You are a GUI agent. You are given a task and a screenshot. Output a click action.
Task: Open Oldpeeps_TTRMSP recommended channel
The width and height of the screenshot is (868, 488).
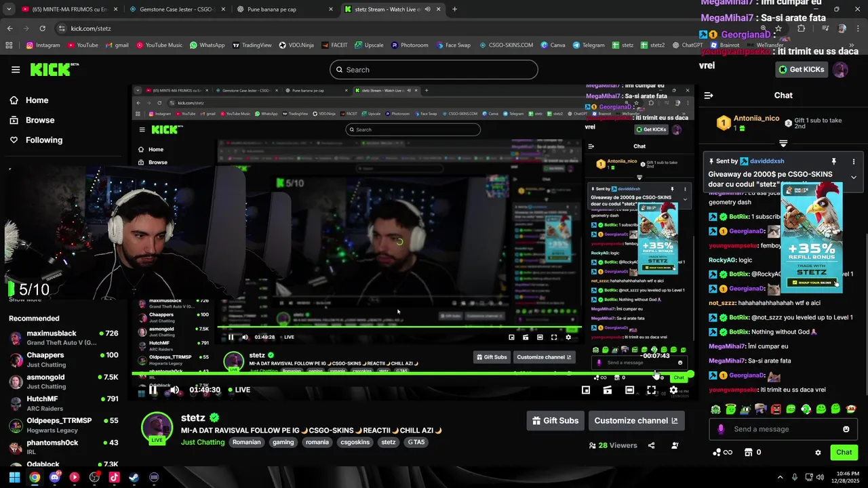(64, 425)
